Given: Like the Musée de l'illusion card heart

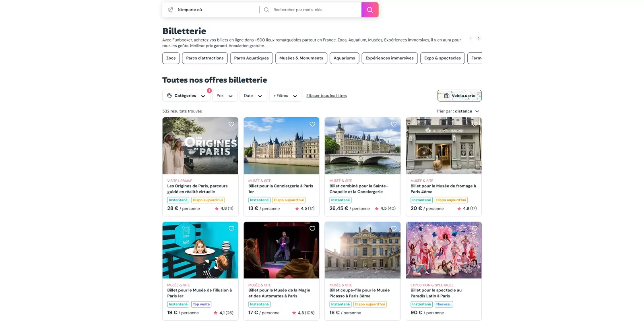Looking at the screenshot, I should [x=231, y=229].
